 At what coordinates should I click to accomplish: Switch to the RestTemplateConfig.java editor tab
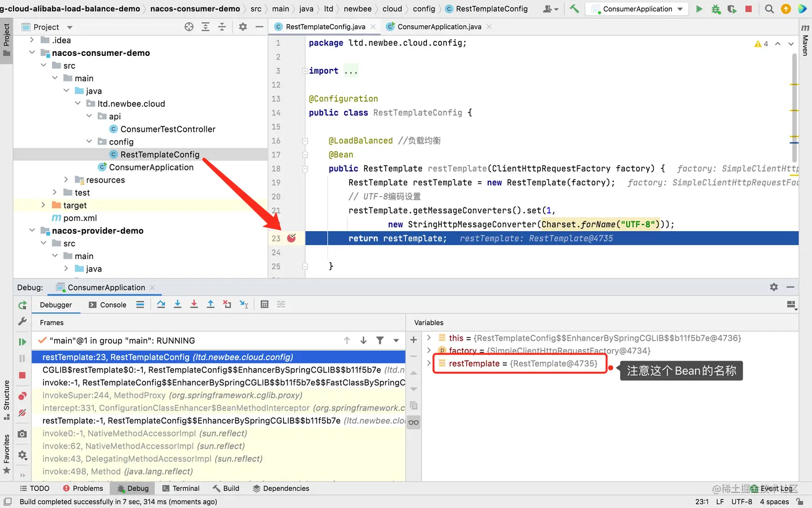click(x=325, y=26)
